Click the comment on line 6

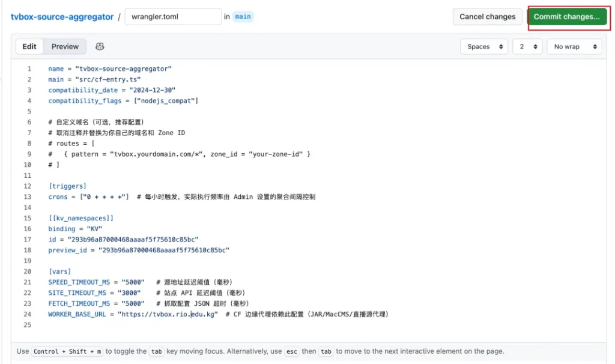[x=96, y=122]
